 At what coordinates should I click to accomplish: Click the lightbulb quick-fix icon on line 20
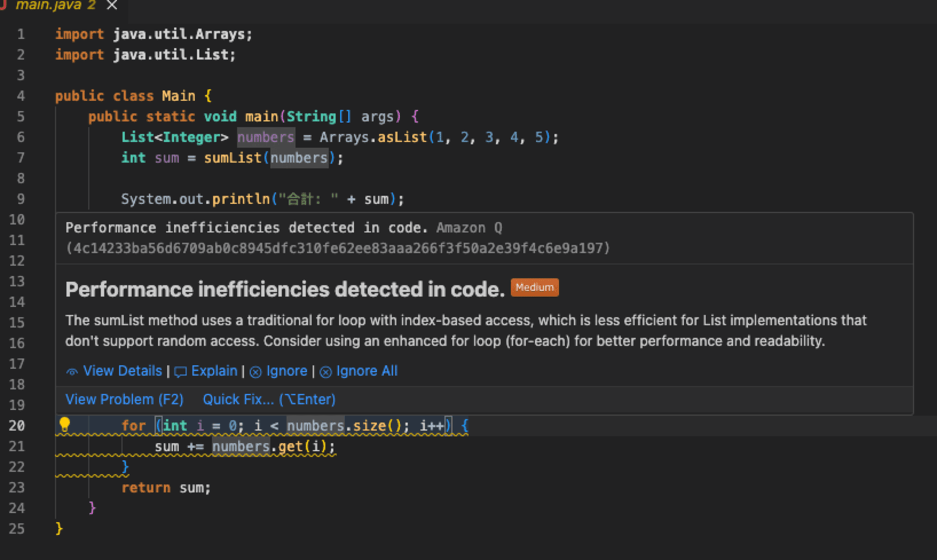tap(65, 425)
